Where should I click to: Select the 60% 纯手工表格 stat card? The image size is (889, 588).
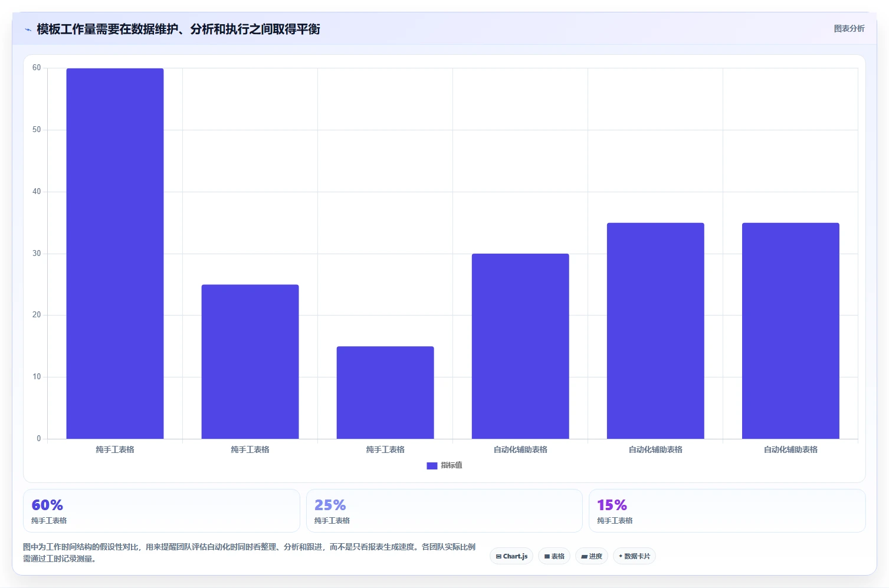click(162, 511)
